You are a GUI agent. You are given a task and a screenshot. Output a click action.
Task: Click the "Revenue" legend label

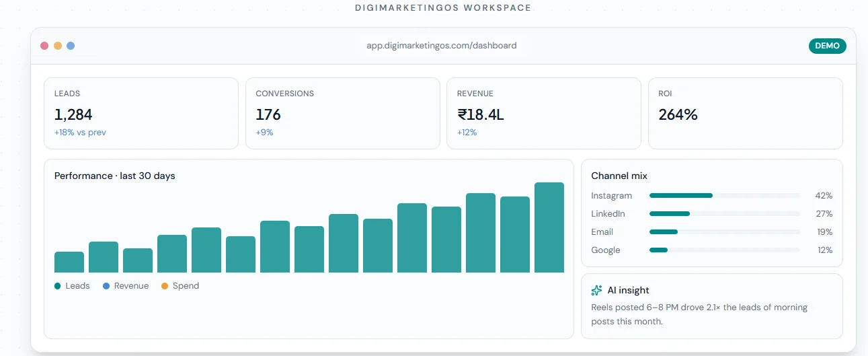tap(131, 286)
